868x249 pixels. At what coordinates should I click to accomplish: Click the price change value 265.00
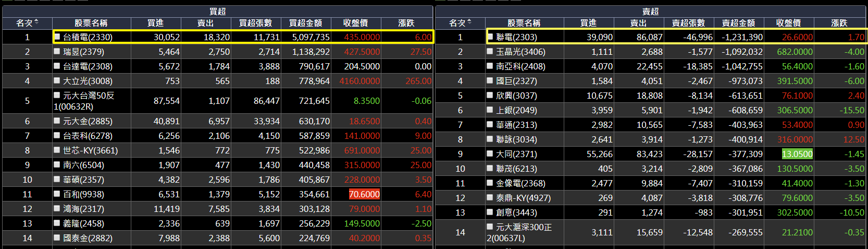[x=418, y=81]
